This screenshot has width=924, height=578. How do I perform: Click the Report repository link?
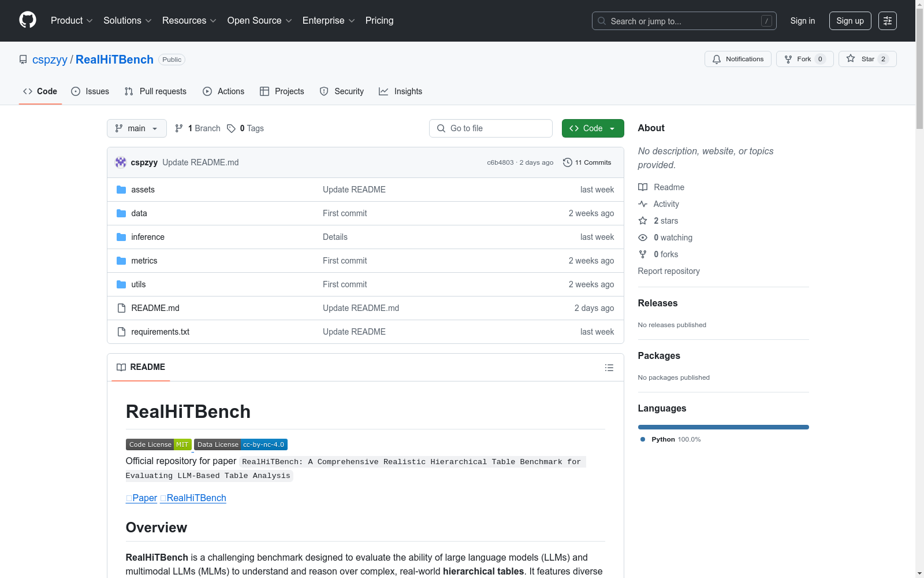(x=669, y=271)
